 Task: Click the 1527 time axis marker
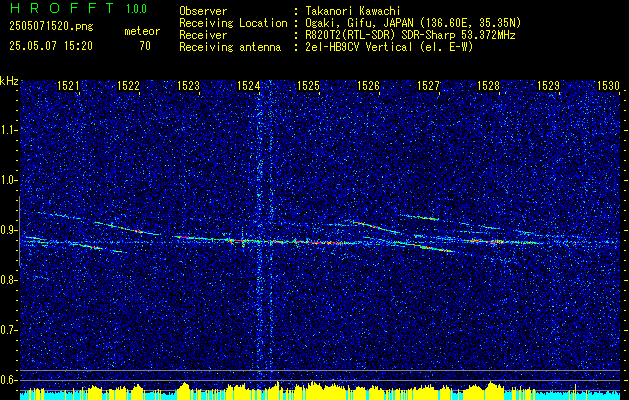tap(428, 85)
